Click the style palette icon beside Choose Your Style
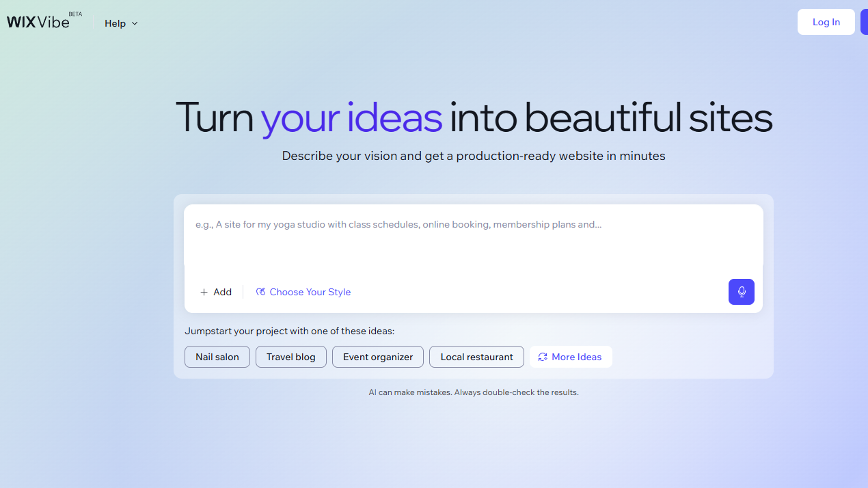The image size is (868, 488). click(x=260, y=292)
